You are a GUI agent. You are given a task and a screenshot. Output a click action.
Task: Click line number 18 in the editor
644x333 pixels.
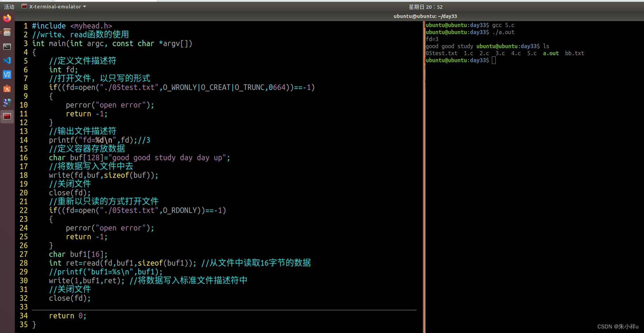[23, 175]
